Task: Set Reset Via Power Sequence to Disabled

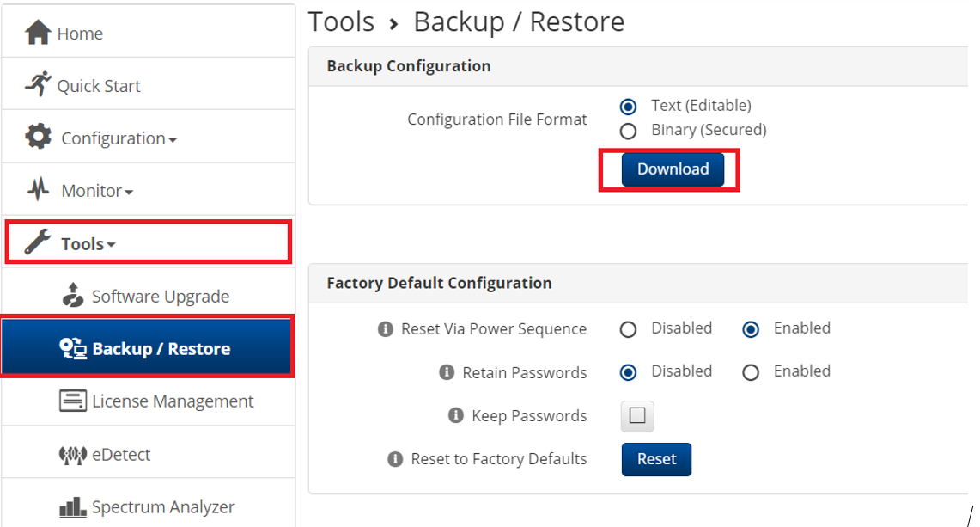Action: click(x=628, y=330)
